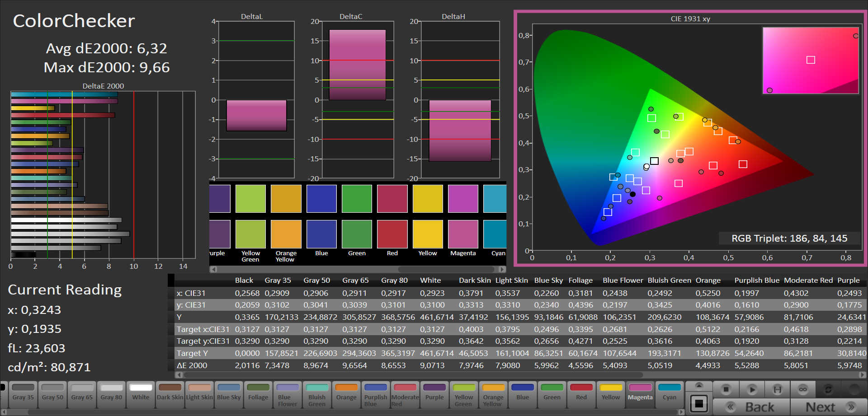The height and width of the screenshot is (416, 868).
Task: Select the Cyan patch button
Action: click(670, 394)
